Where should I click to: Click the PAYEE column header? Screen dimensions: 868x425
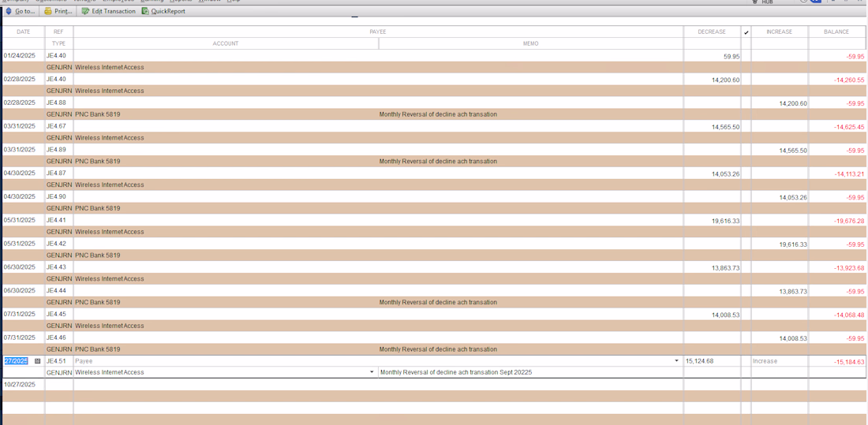coord(378,32)
